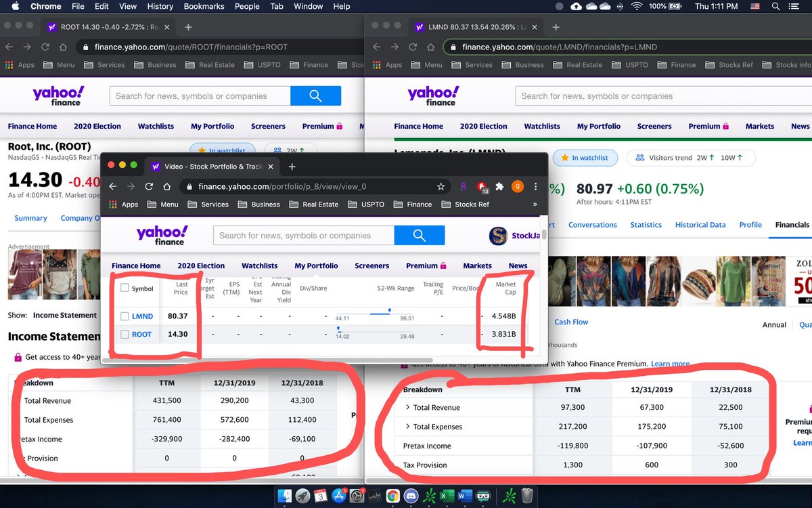Open the red extension with the 13 badge

tap(482, 187)
